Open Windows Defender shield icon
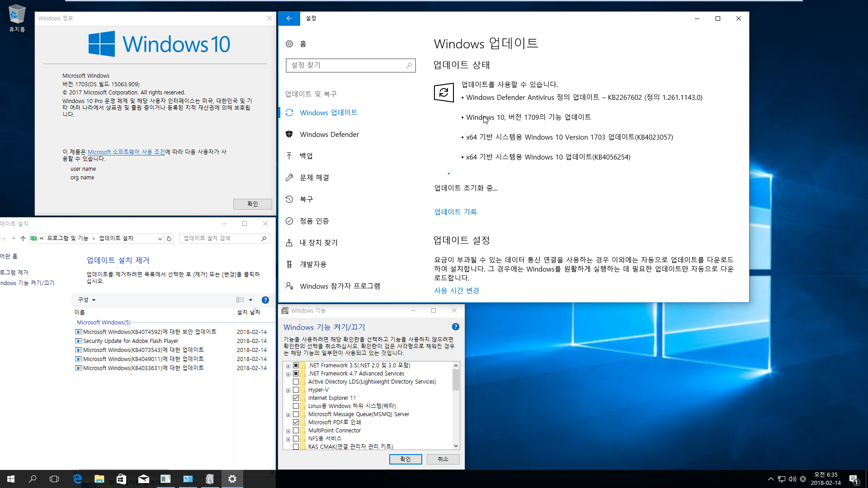This screenshot has width=868, height=488. [289, 134]
